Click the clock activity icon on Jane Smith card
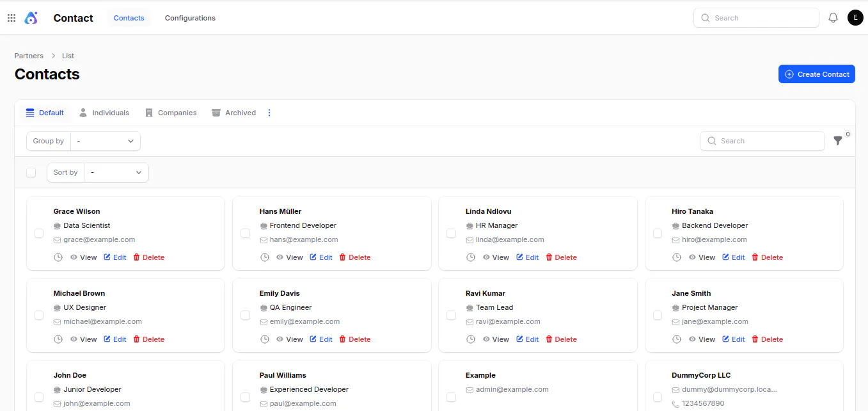Viewport: 868px width, 411px height. pyautogui.click(x=677, y=339)
